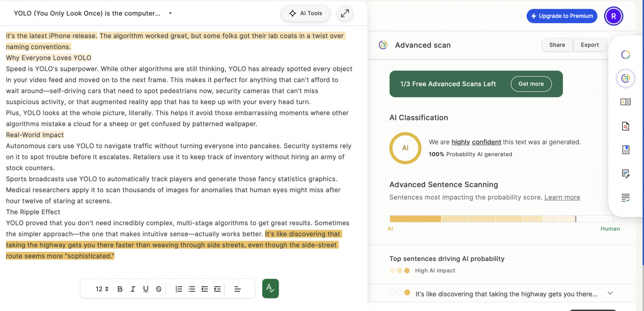644x311 pixels.
Task: Open the AI Tools menu
Action: tap(305, 13)
